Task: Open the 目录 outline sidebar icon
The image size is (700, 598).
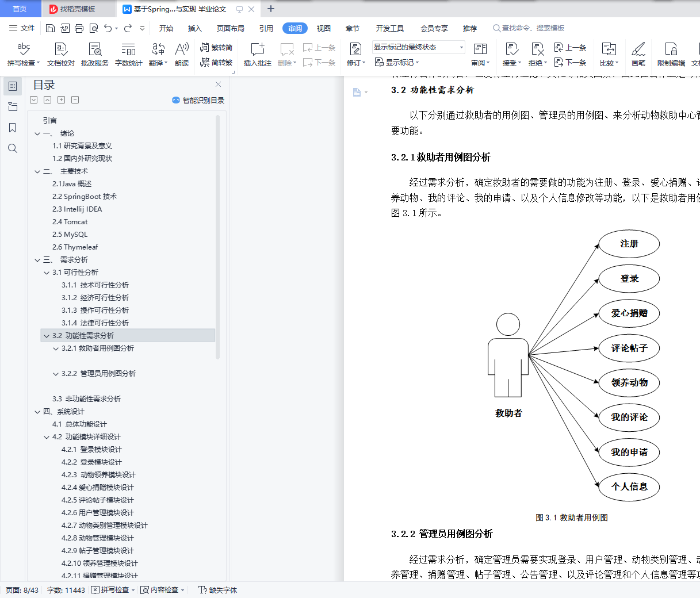Action: click(x=13, y=86)
